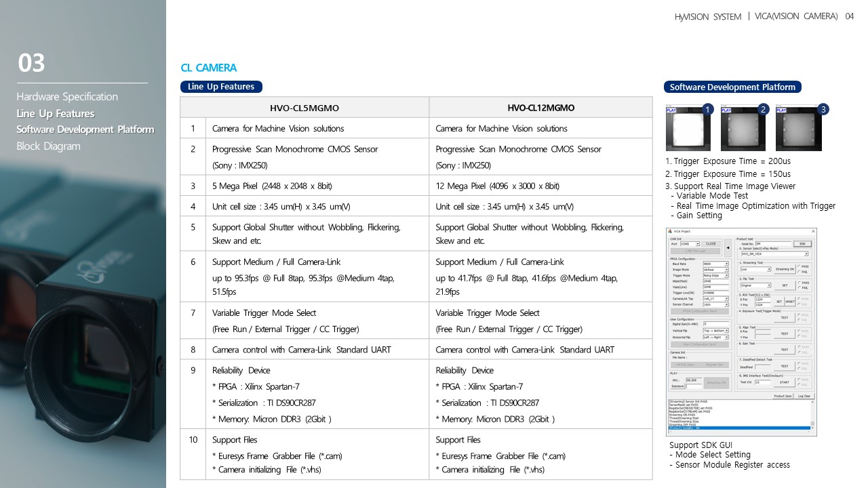Close the VICA Project window with X
868x488 pixels.
813,231
